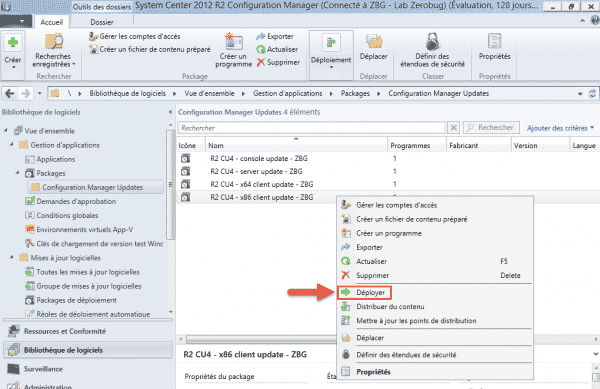
Task: Sort by the Nom column header
Action: tap(297, 145)
